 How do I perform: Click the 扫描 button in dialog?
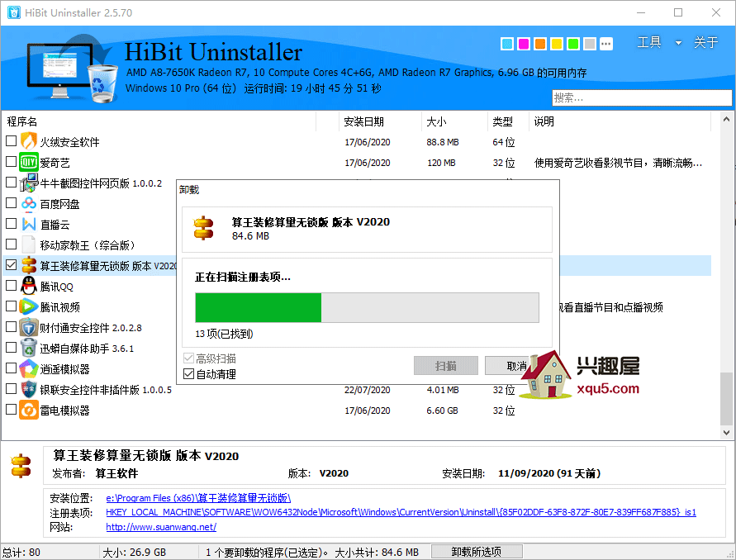tap(446, 366)
